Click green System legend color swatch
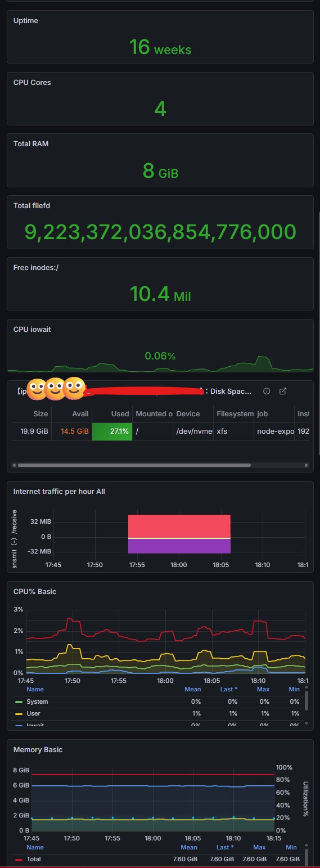This screenshot has width=320, height=868. pos(19,701)
